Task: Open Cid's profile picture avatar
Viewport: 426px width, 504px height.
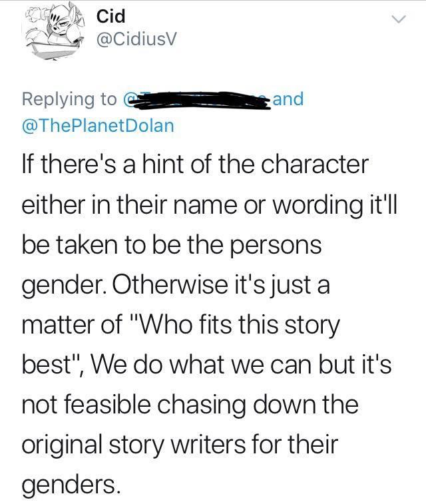Action: (x=49, y=35)
